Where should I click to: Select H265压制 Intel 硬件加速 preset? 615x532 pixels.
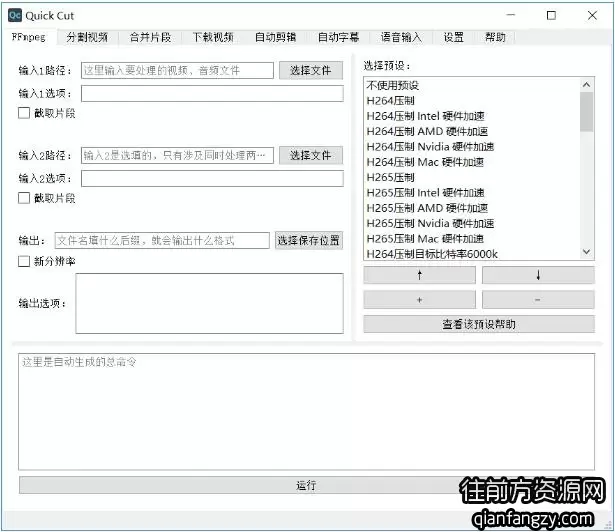[x=472, y=192]
